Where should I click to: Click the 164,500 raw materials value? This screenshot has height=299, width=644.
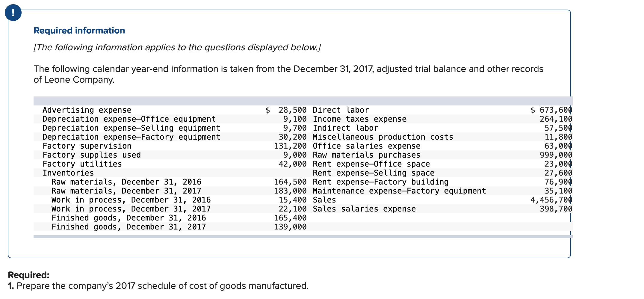[x=291, y=182]
